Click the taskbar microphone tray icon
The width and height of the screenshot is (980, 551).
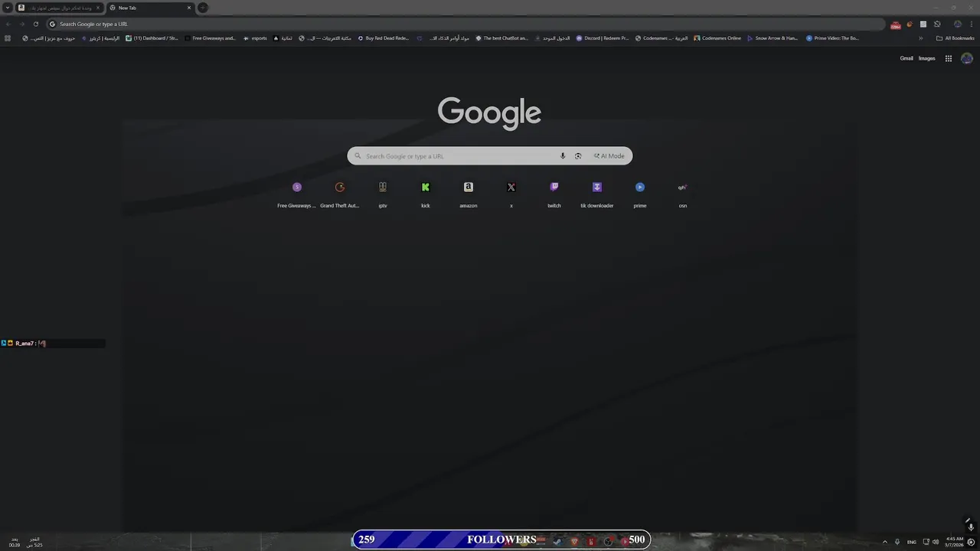click(x=897, y=542)
